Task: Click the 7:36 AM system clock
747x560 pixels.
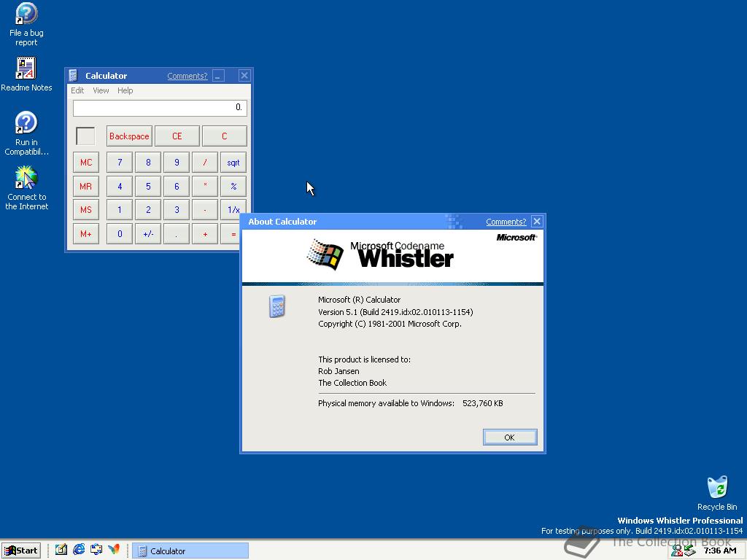Action: 719,551
